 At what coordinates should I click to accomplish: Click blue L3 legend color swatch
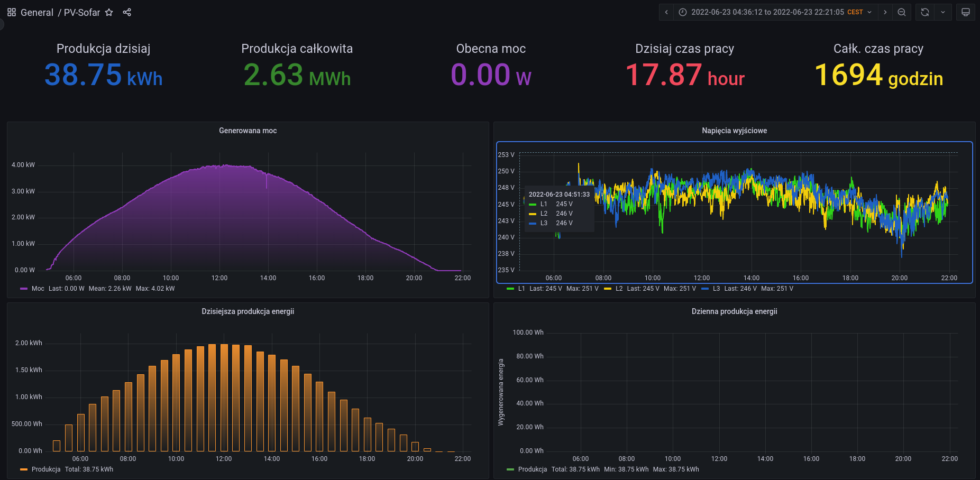coord(705,289)
